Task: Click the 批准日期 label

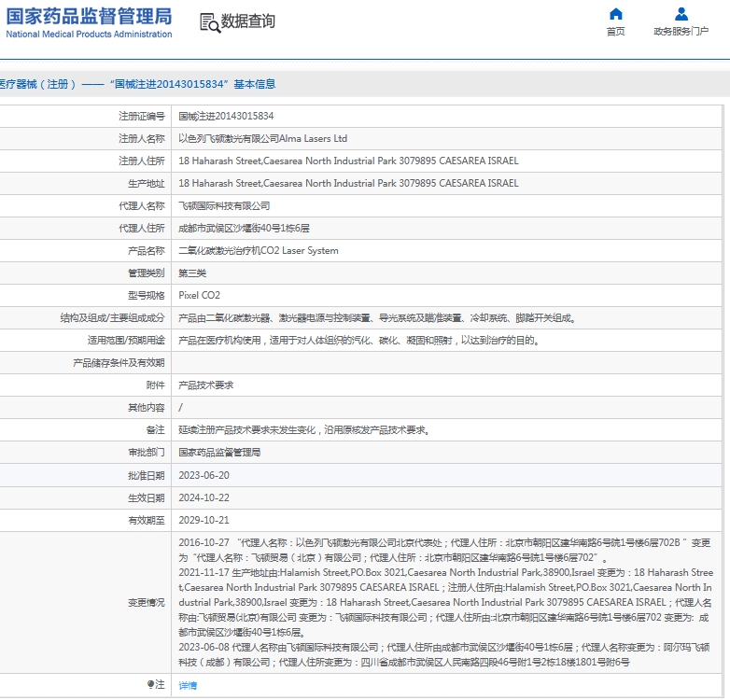Action: [x=147, y=475]
